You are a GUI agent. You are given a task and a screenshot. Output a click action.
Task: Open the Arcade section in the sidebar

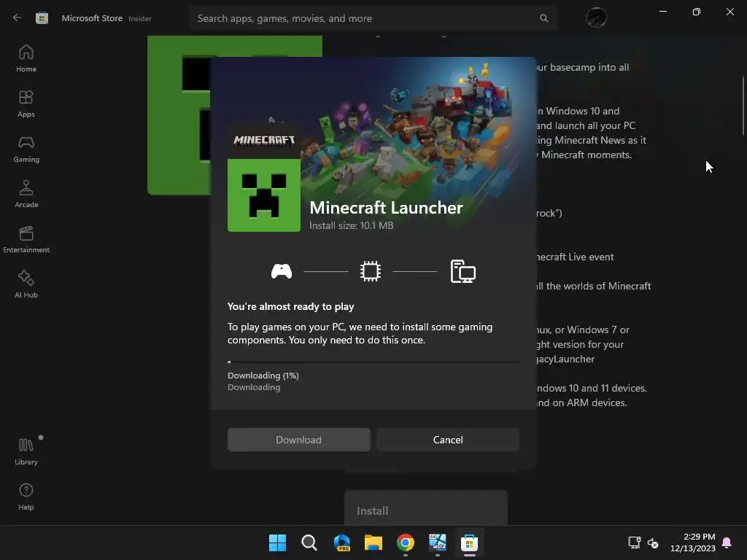[26, 194]
